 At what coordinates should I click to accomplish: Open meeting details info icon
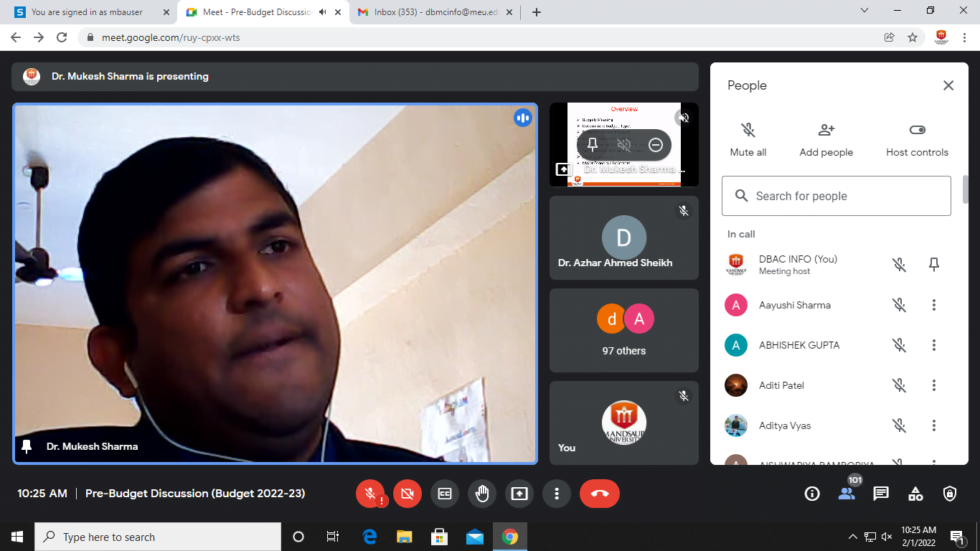[x=812, y=494]
